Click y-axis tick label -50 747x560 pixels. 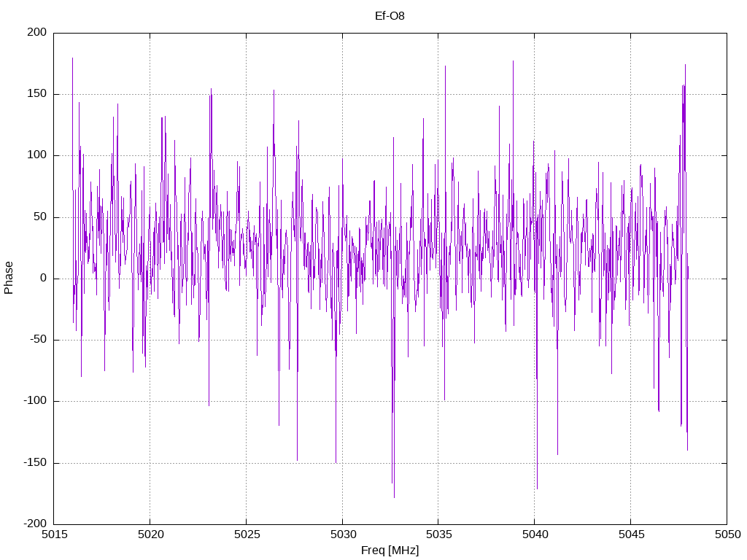(x=38, y=340)
